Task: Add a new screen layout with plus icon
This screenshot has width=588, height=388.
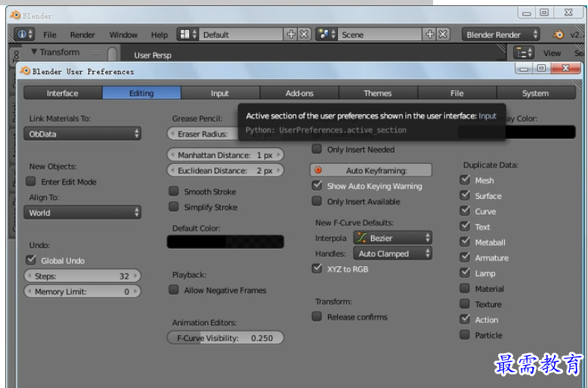Action: [291, 35]
